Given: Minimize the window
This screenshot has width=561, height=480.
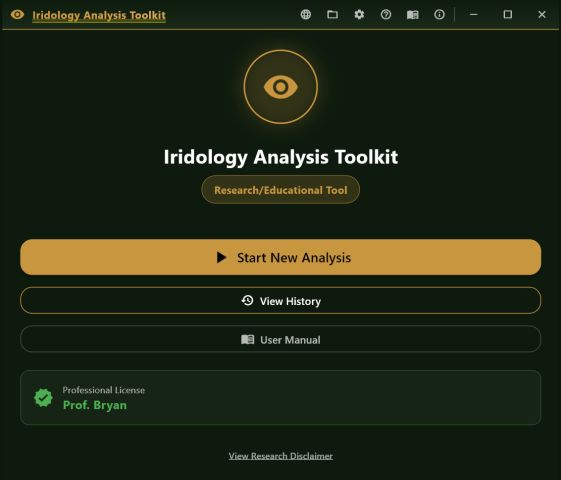Looking at the screenshot, I should (474, 15).
